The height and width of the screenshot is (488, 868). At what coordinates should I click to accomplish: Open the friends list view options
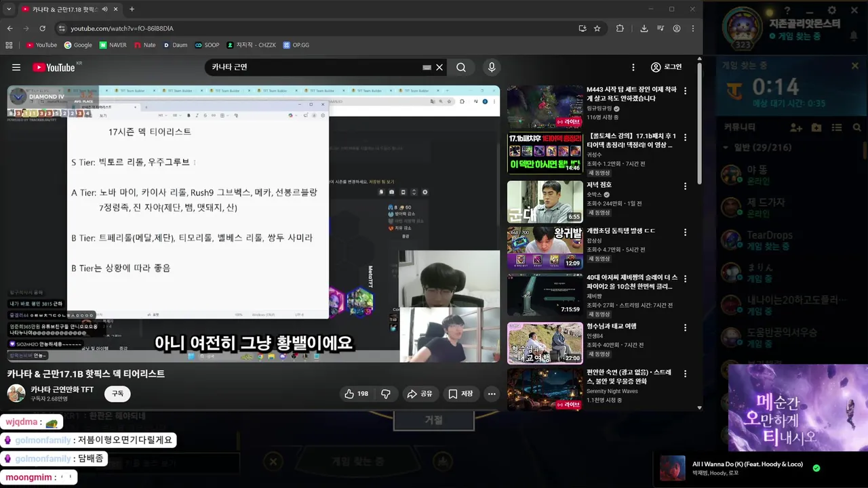point(837,127)
